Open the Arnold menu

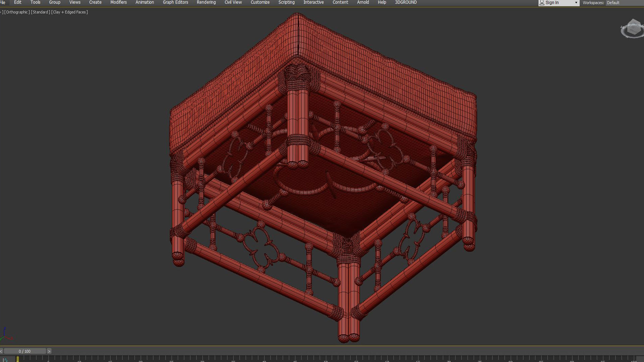coord(363,2)
